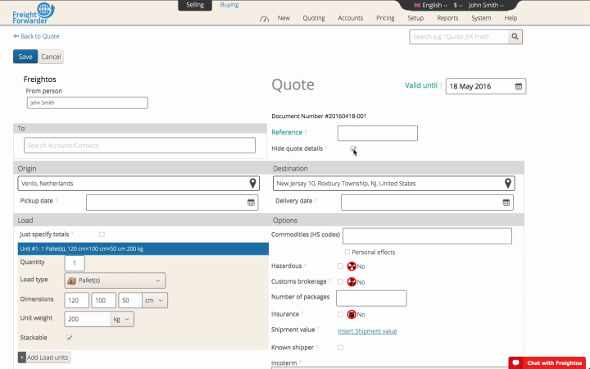Open the Quoting menu
590x369 pixels.
[x=314, y=18]
